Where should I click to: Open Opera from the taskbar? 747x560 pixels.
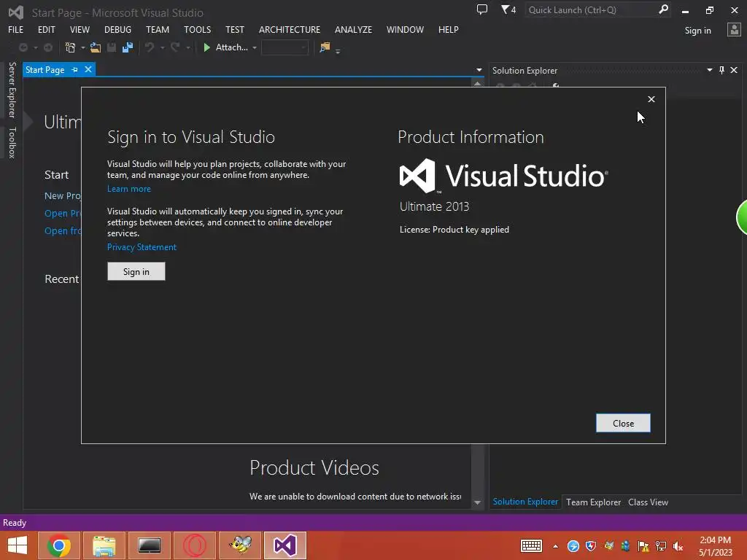(194, 545)
